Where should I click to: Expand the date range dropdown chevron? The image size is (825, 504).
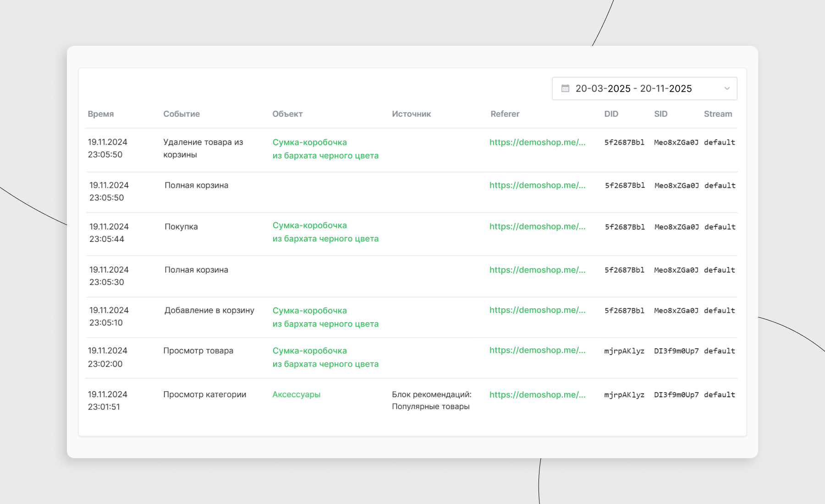pyautogui.click(x=726, y=88)
